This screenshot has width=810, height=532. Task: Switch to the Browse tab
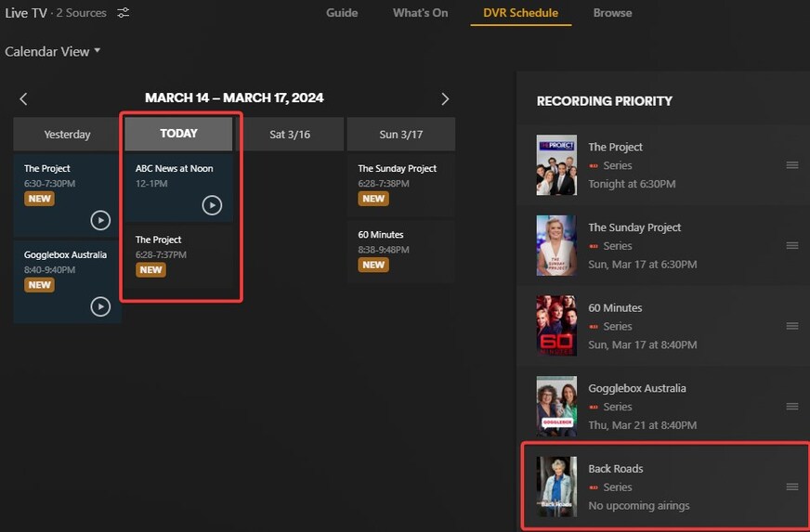pyautogui.click(x=612, y=13)
